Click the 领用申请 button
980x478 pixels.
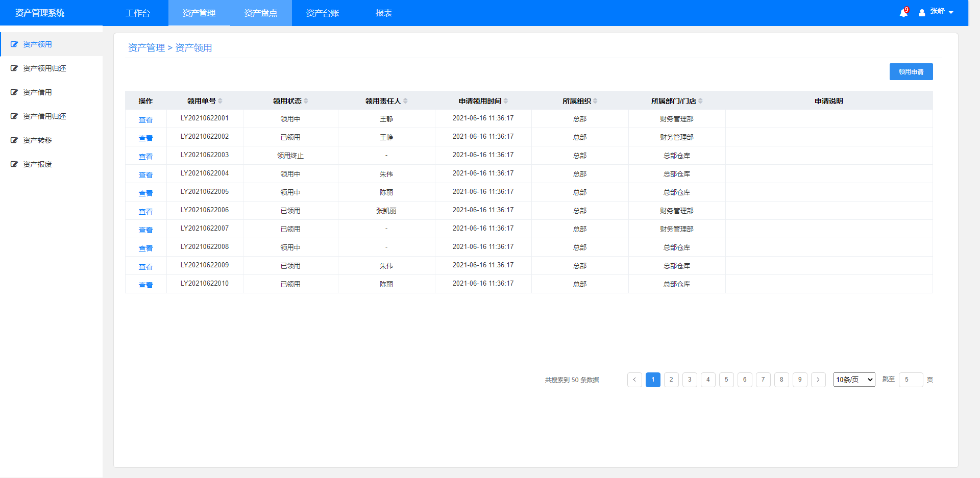click(911, 71)
